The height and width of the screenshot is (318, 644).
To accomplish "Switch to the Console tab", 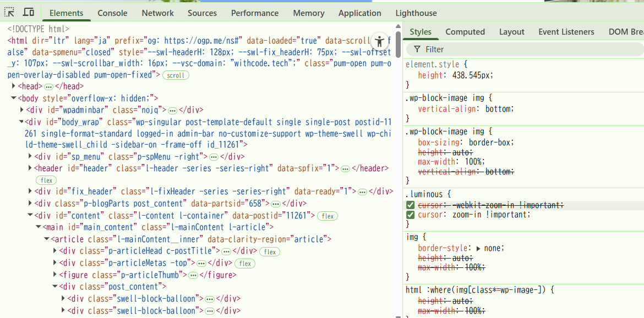I will coord(112,13).
